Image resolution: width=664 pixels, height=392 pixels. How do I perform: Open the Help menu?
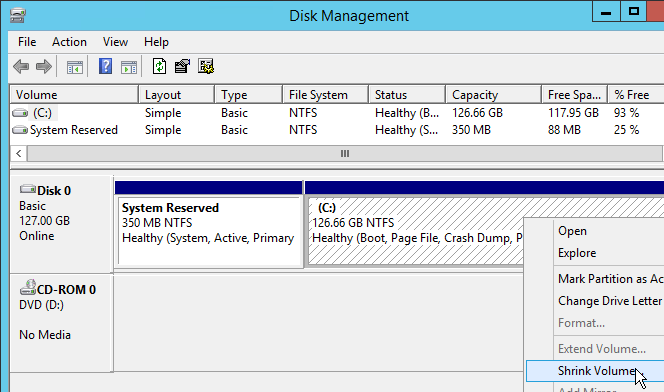click(156, 42)
